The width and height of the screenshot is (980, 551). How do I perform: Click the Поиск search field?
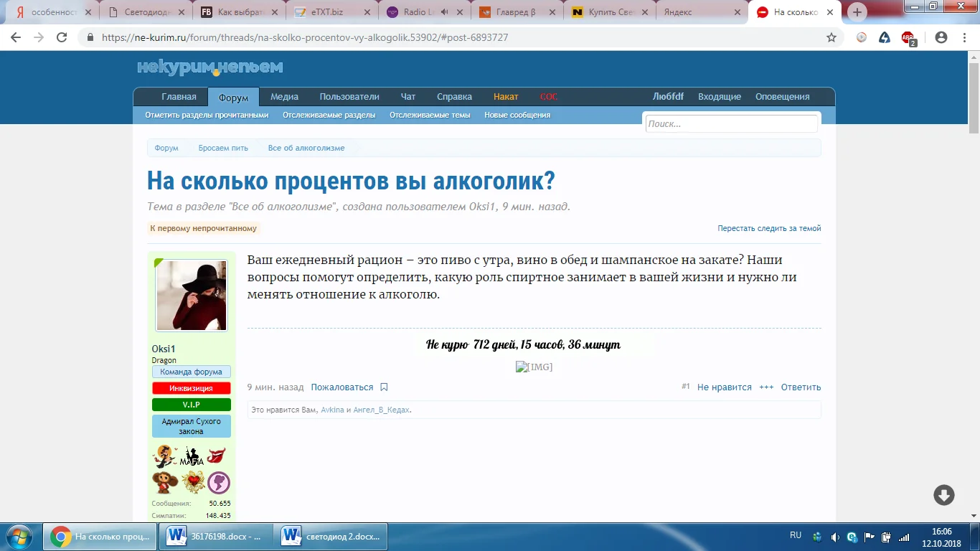pos(730,124)
